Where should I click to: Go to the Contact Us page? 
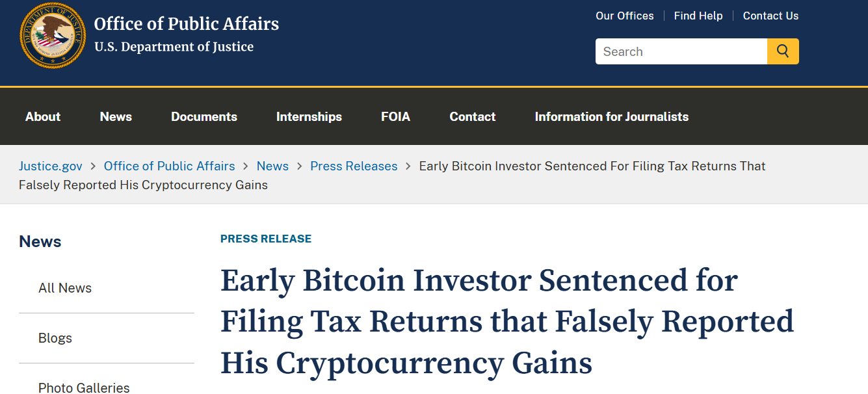click(x=770, y=16)
